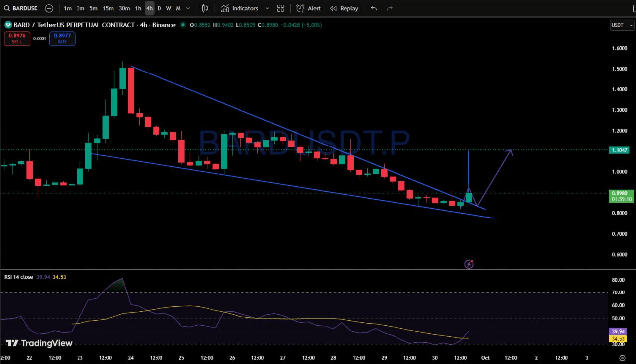Screen dimensions: 636x364
Task: Add a symbol to compare with the plus icon
Action: [x=49, y=8]
